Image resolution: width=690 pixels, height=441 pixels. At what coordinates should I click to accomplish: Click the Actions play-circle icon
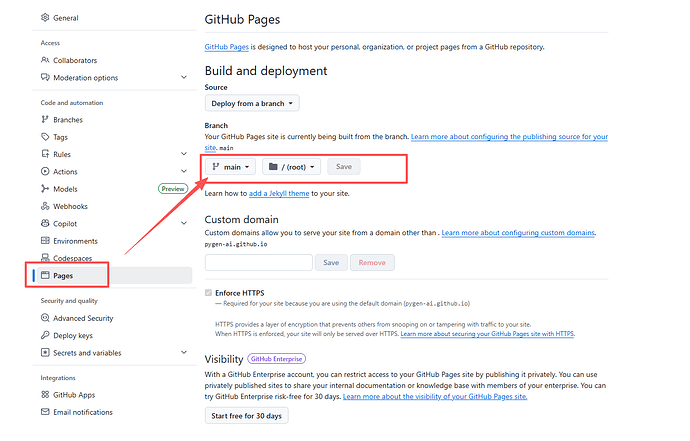45,171
